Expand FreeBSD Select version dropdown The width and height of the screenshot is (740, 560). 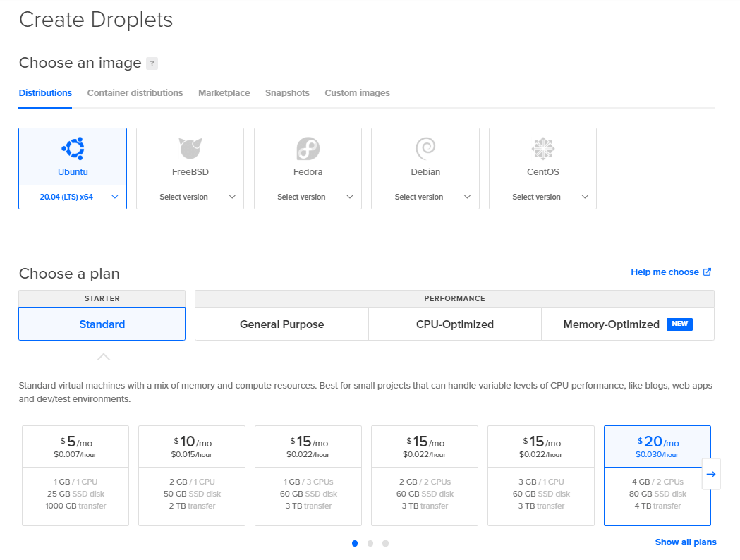(190, 197)
